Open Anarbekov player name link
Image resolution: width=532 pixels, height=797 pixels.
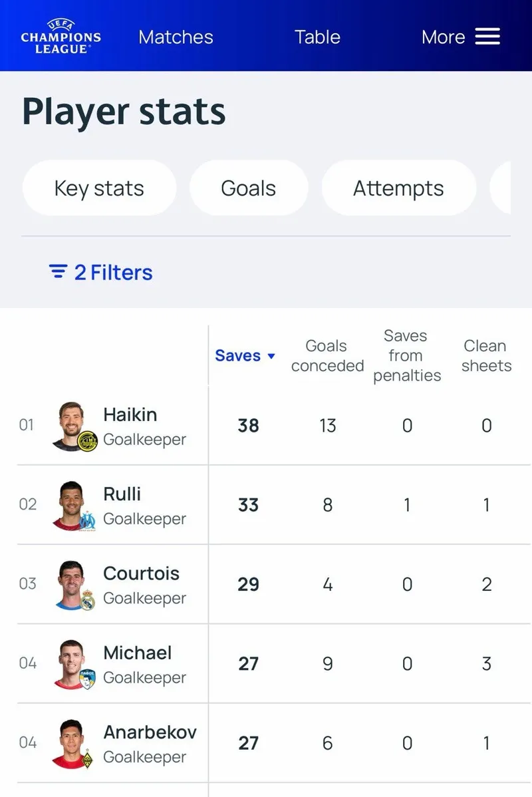(x=150, y=732)
